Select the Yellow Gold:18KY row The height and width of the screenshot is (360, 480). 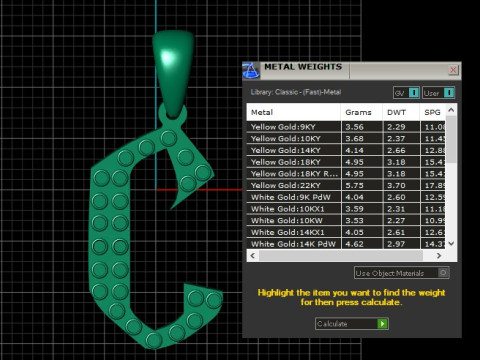(x=346, y=162)
